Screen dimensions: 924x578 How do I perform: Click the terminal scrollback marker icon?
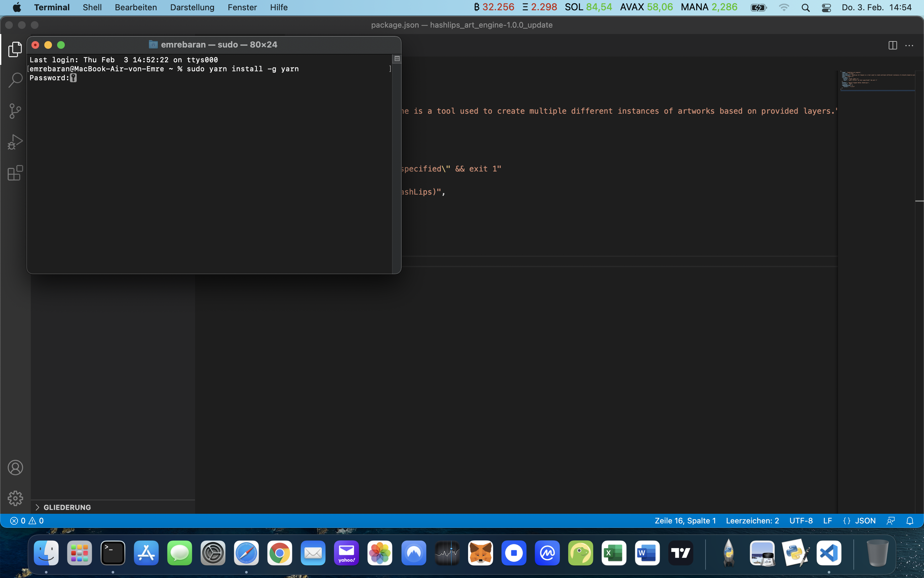point(397,58)
